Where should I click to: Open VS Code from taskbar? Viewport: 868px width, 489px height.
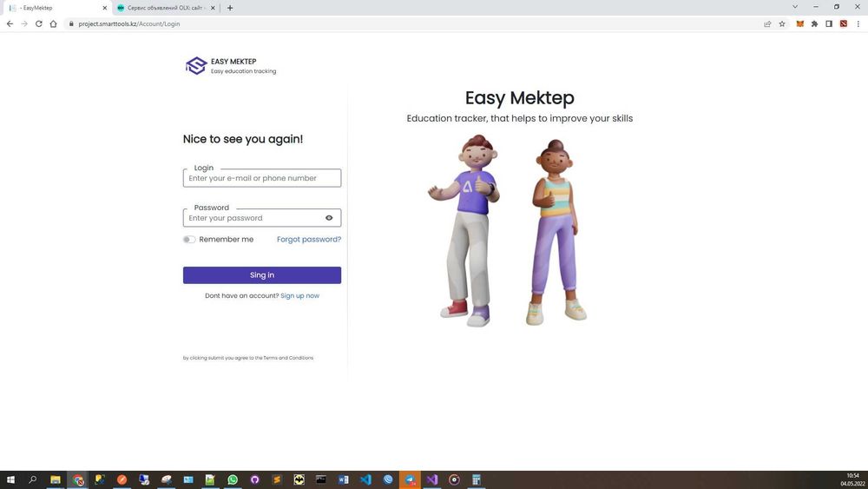pos(365,479)
